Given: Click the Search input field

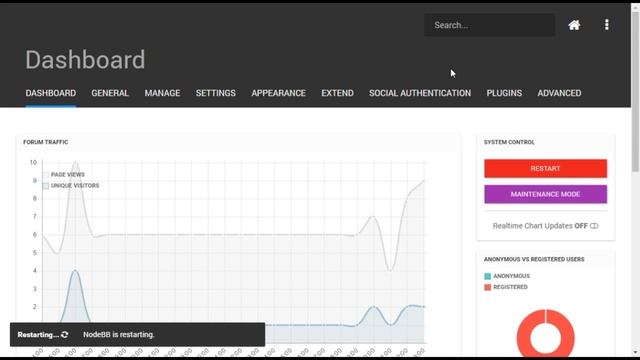Looking at the screenshot, I should 489,25.
